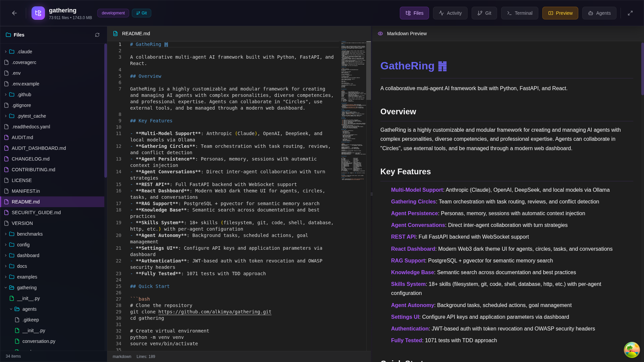Screen dimensions: 644x362
Task: Click the gathering project logo icon
Action: (38, 13)
